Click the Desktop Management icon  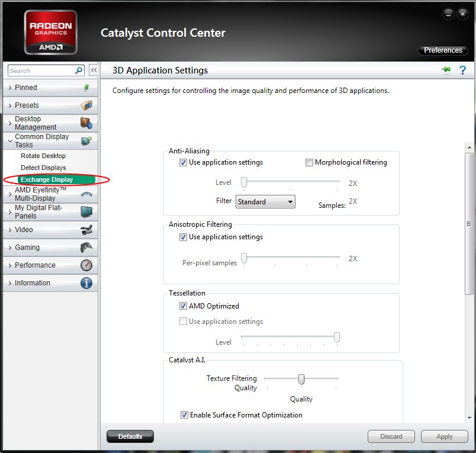[x=86, y=123]
